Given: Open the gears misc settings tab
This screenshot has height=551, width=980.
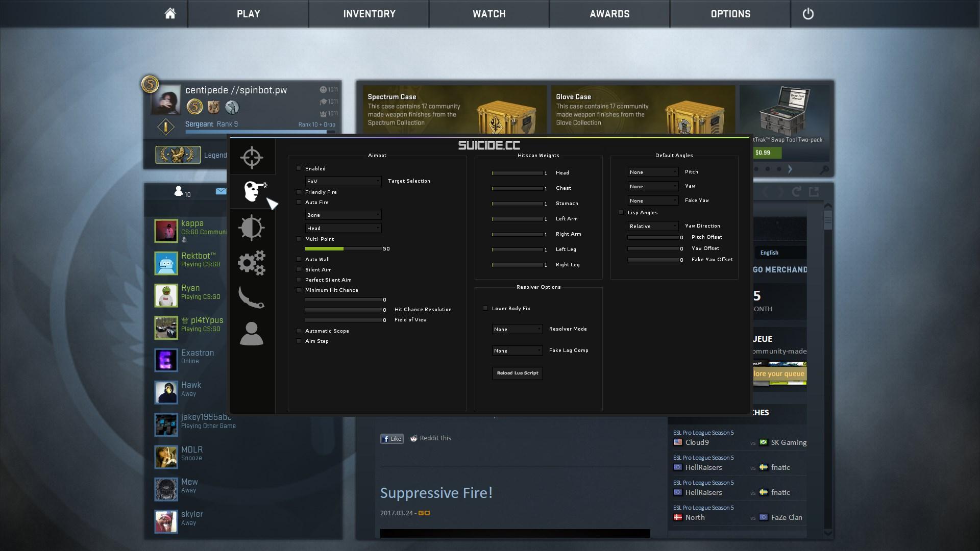Looking at the screenshot, I should [x=252, y=263].
